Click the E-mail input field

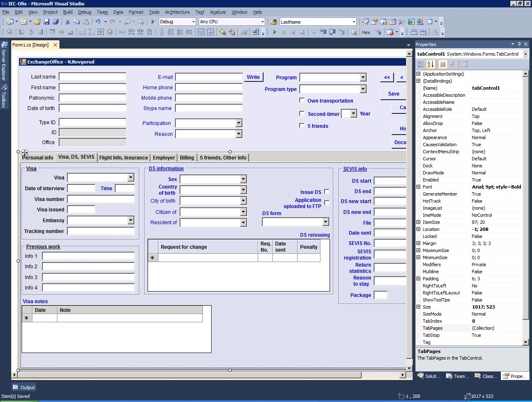209,77
